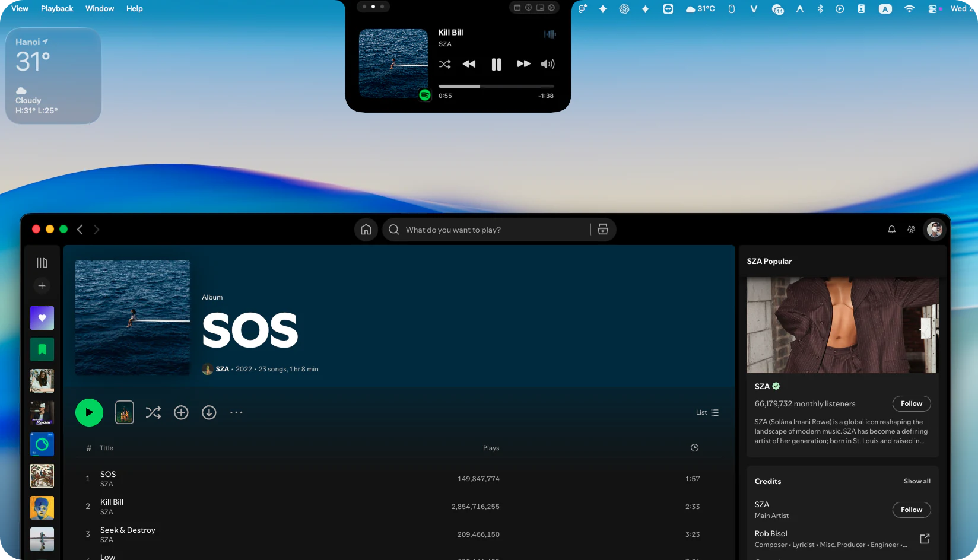Open the Wi-Fi menu bar icon

point(909,9)
